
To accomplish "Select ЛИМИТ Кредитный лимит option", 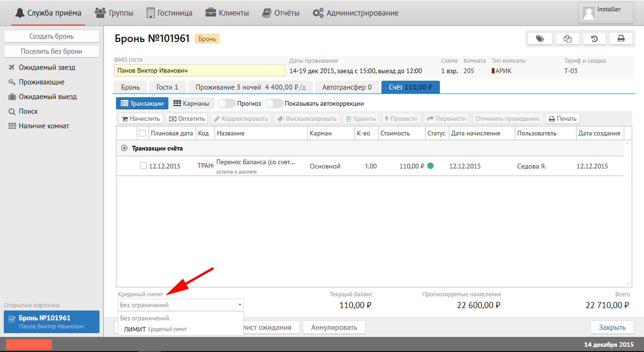I will [155, 329].
